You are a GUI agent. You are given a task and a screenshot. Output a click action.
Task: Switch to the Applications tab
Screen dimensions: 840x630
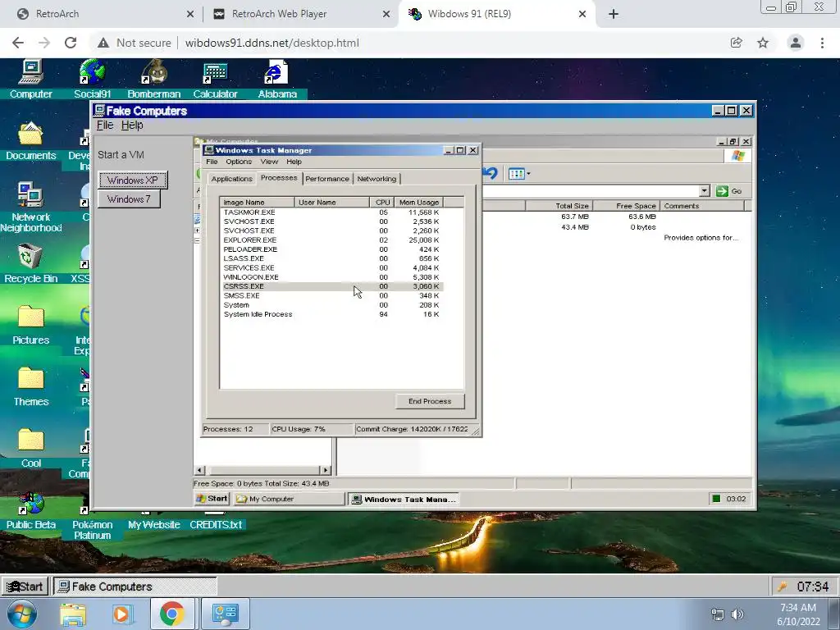231,178
